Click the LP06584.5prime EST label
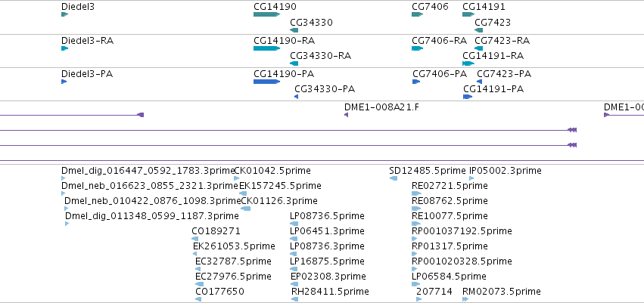This screenshot has height=303, width=644. 449,277
